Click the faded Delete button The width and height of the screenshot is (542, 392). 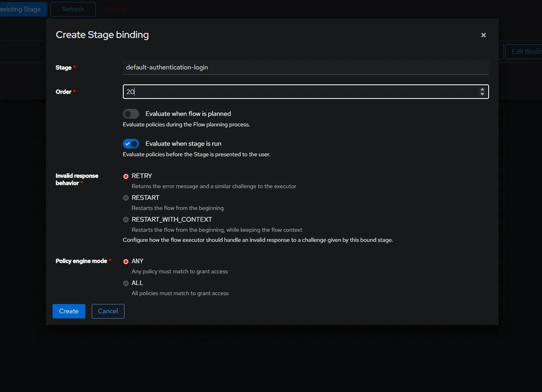tap(115, 9)
